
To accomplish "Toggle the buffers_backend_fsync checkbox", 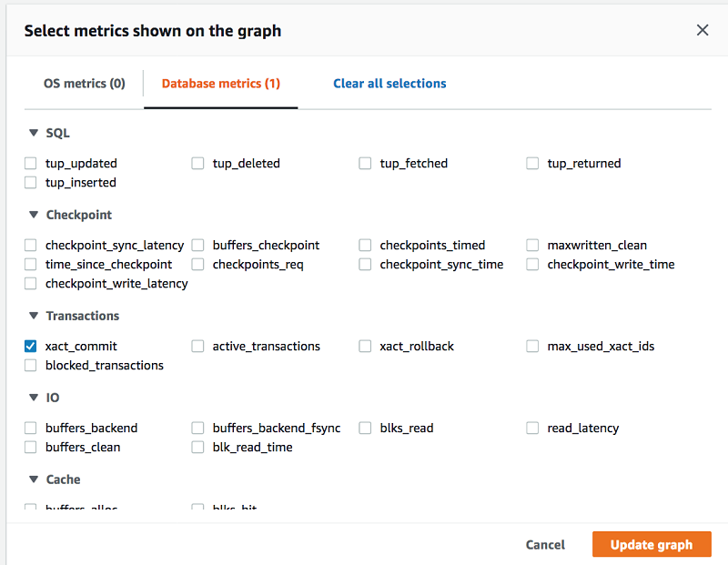I will [x=197, y=428].
